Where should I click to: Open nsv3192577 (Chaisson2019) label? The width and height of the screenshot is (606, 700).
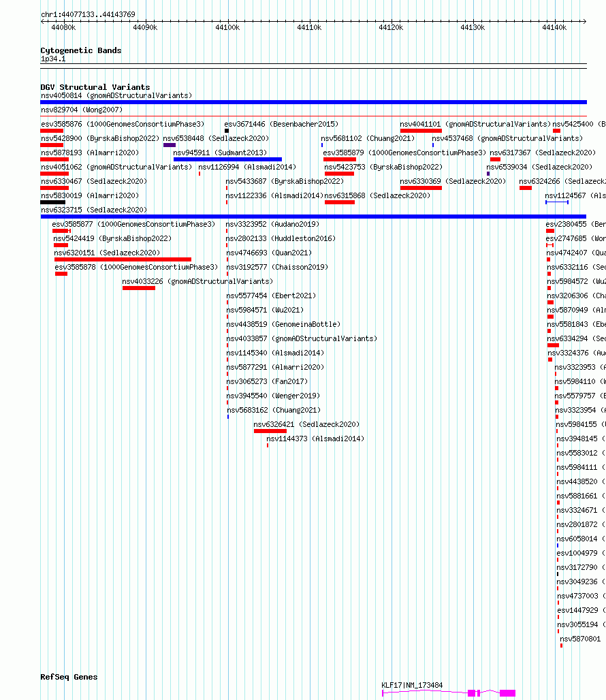(277, 267)
